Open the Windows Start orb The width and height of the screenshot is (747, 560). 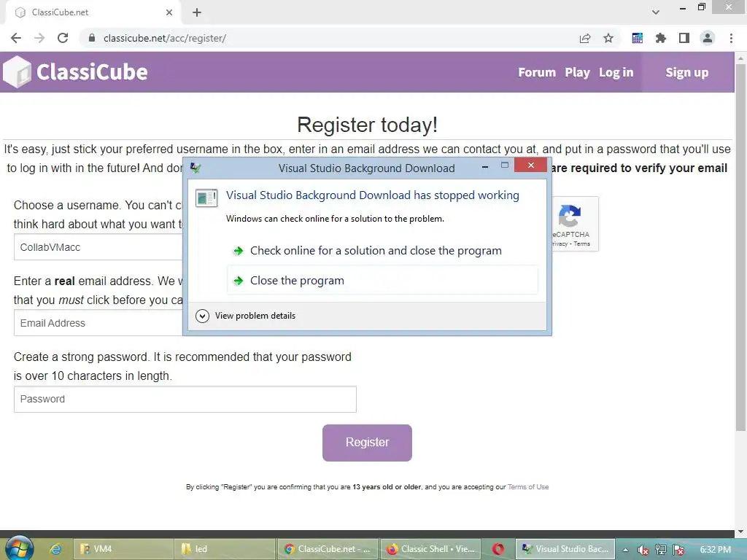[x=19, y=548]
